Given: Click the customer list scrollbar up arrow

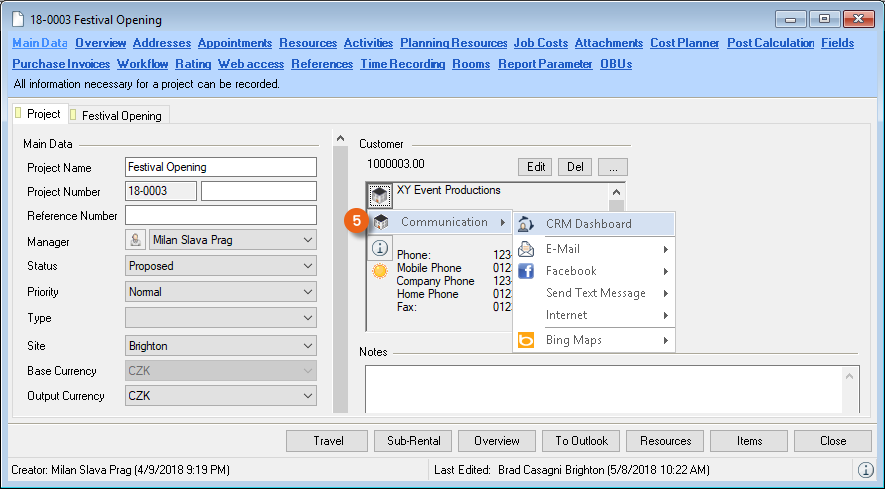Looking at the screenshot, I should tap(616, 192).
